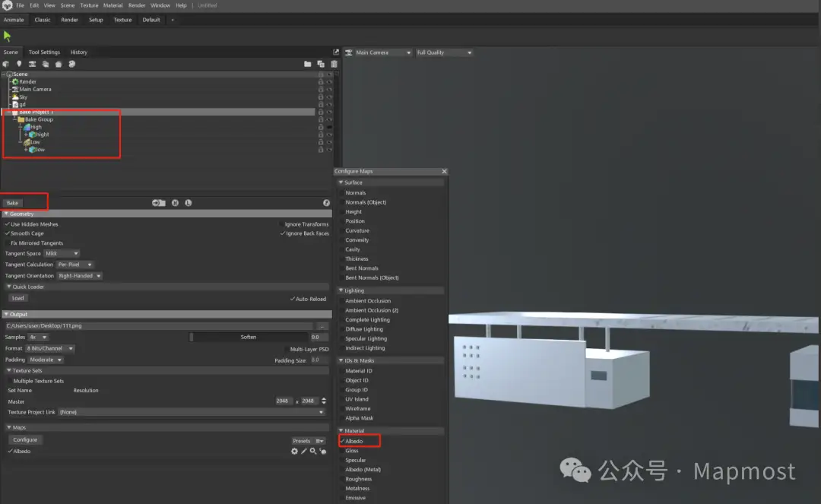Image resolution: width=821 pixels, height=504 pixels.
Task: Uncheck Use Hidden Meshes
Action: tap(8, 224)
